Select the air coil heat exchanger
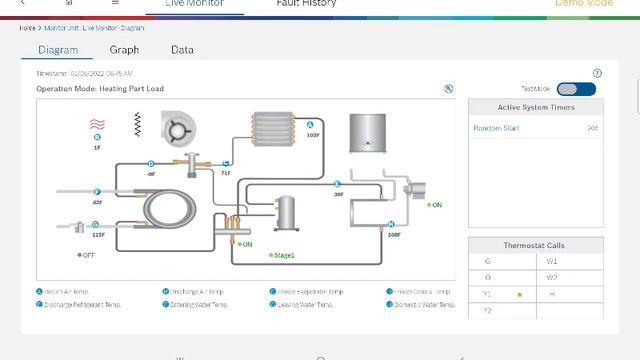640x360 pixels. click(273, 129)
